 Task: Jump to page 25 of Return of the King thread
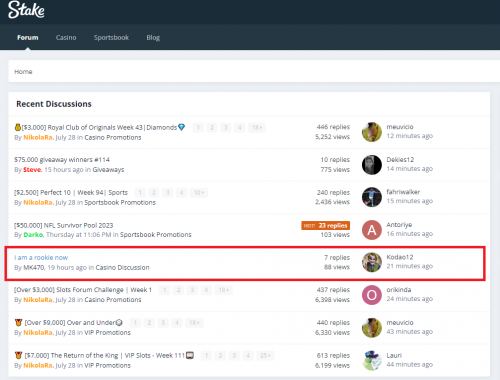point(265,355)
